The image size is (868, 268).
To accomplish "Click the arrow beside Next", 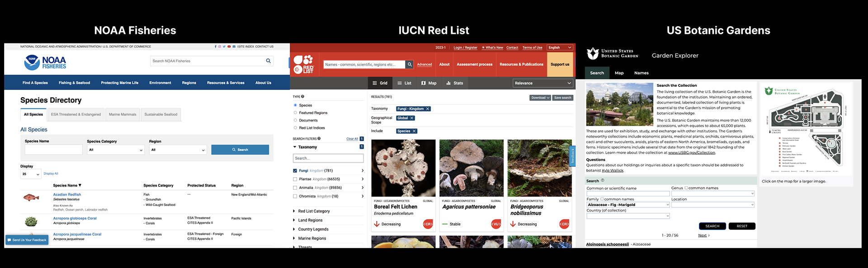I will [x=709, y=235].
